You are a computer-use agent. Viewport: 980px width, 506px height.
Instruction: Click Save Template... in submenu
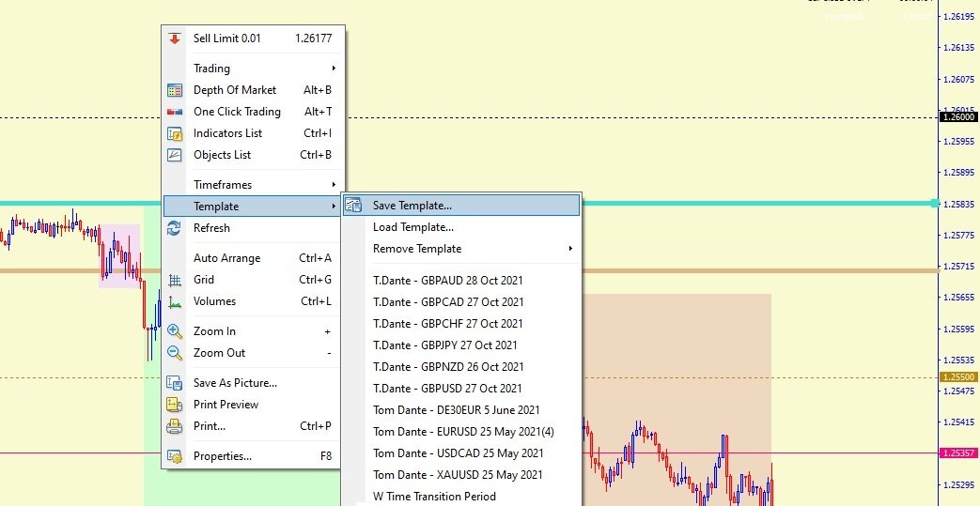point(461,206)
